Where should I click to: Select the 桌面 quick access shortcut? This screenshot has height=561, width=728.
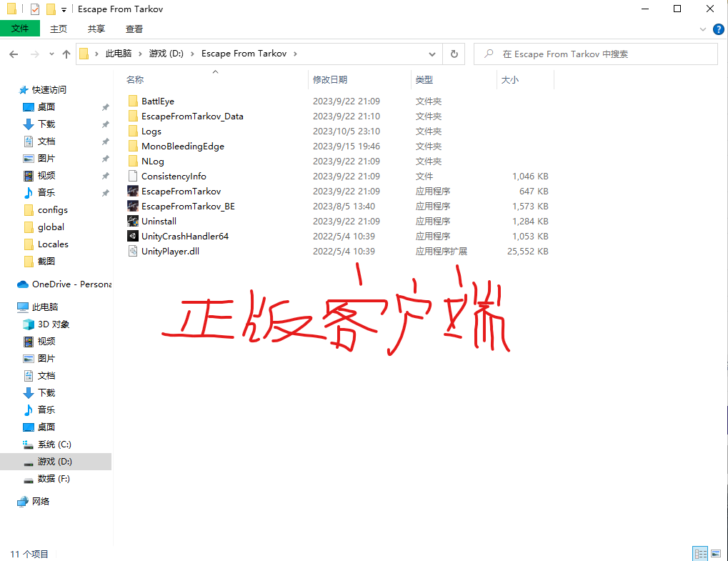[x=39, y=106]
